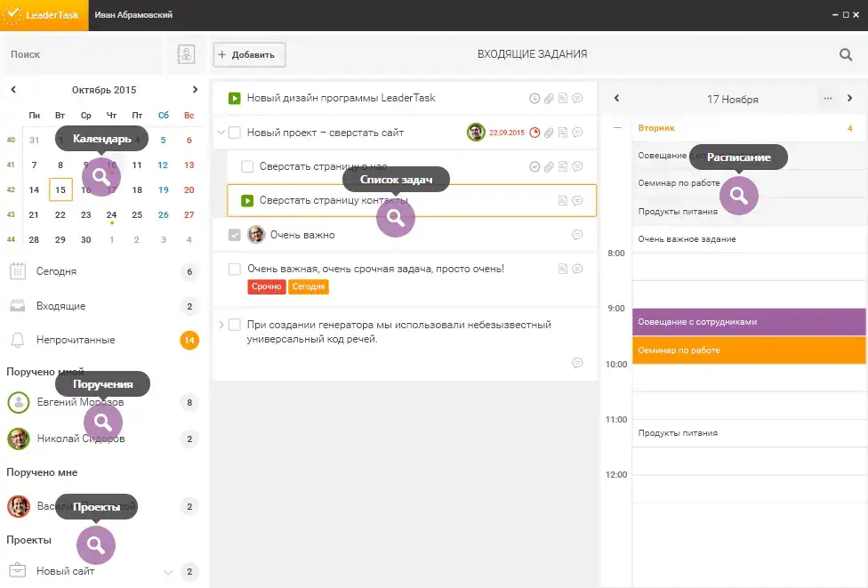The image size is (868, 588).
Task: Uncheck the 'Очень важно' task checkbox
Action: click(235, 235)
